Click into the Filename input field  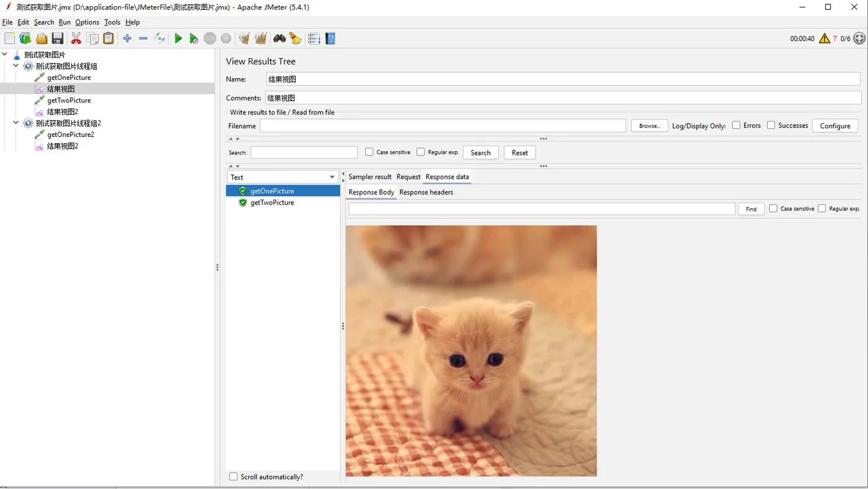coord(443,126)
